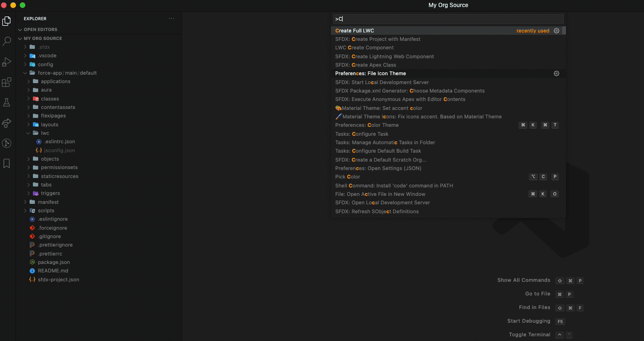Select LWC Create Component command
The width and height of the screenshot is (644, 341).
coord(447,47)
